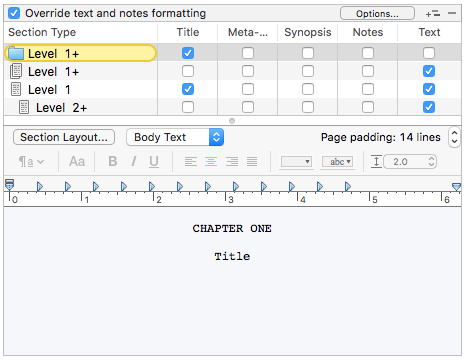The height and width of the screenshot is (361, 466).
Task: Enable Synopsis for folder Level 1+
Action: tap(308, 53)
